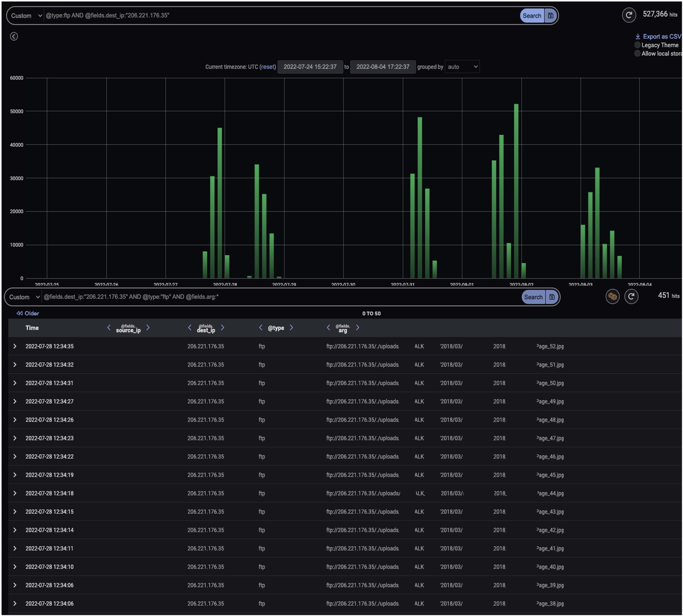Image resolution: width=683 pixels, height=616 pixels.
Task: Click the Older pagination link
Action: pyautogui.click(x=28, y=313)
